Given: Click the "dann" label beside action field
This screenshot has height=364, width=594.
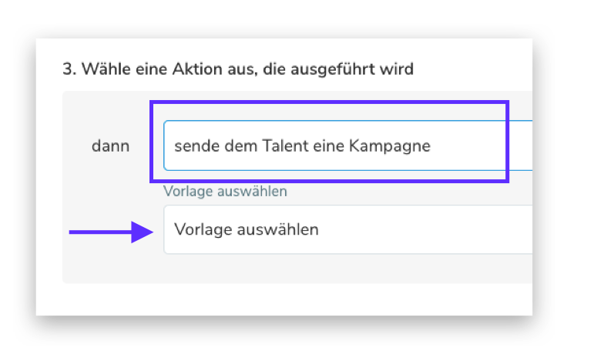Looking at the screenshot, I should pyautogui.click(x=111, y=145).
